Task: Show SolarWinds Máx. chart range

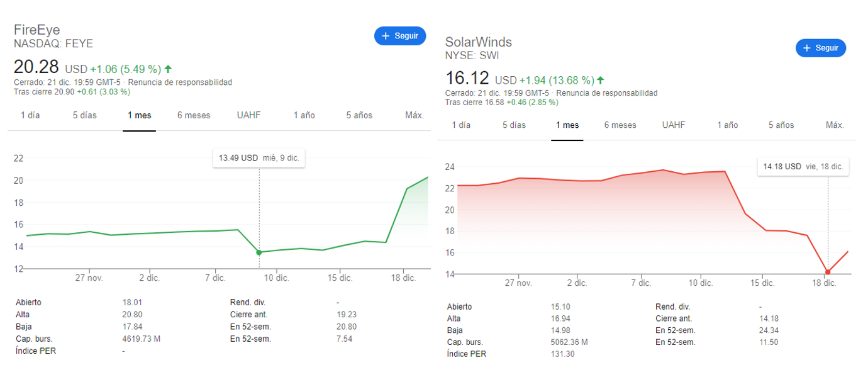Action: pos(835,125)
